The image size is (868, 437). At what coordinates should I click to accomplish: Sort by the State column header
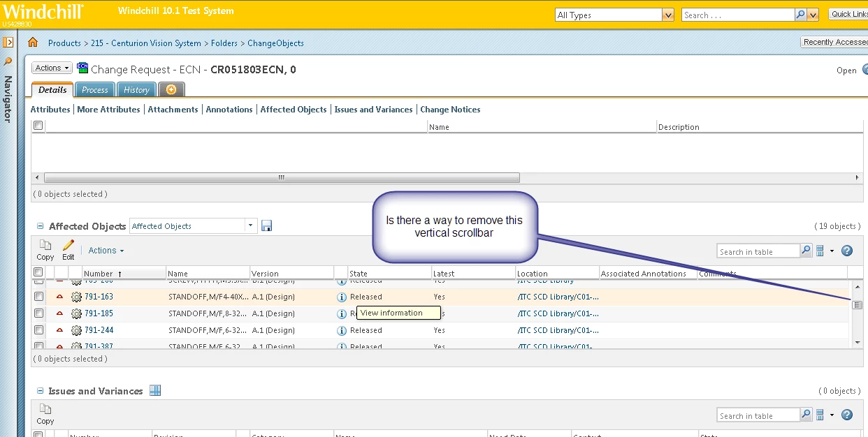pyautogui.click(x=389, y=273)
